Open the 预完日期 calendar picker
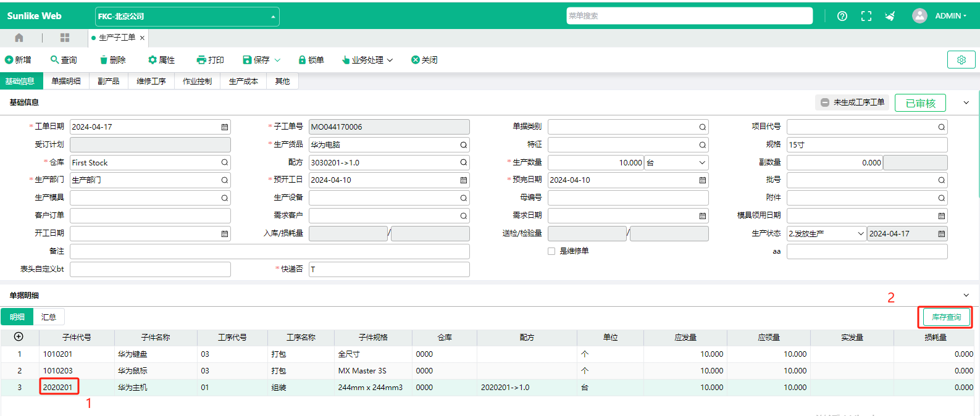The image size is (980, 416). 702,180
